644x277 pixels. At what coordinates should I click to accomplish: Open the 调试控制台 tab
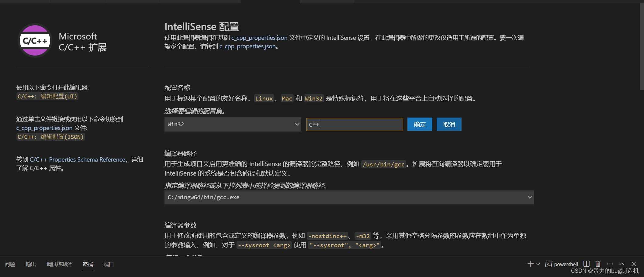pyautogui.click(x=59, y=264)
